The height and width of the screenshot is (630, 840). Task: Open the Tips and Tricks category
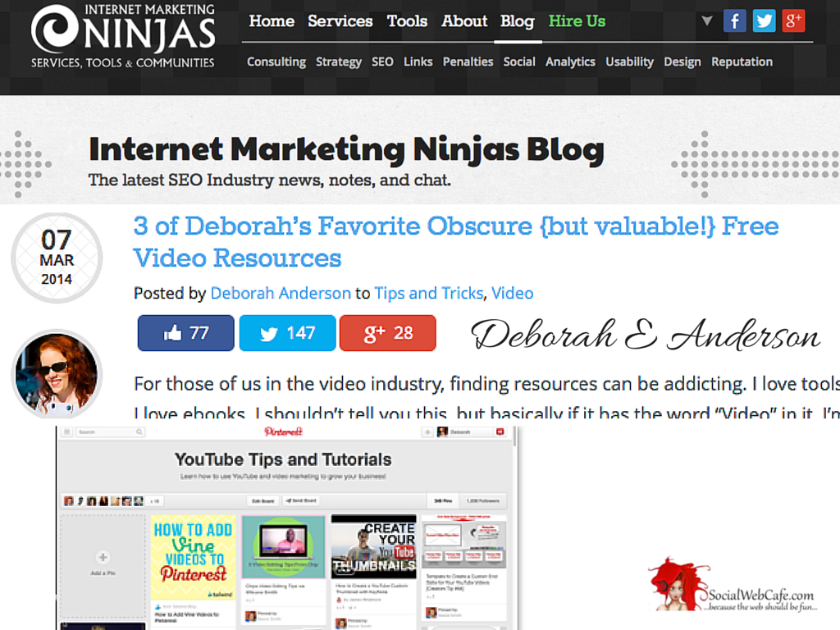pyautogui.click(x=428, y=293)
